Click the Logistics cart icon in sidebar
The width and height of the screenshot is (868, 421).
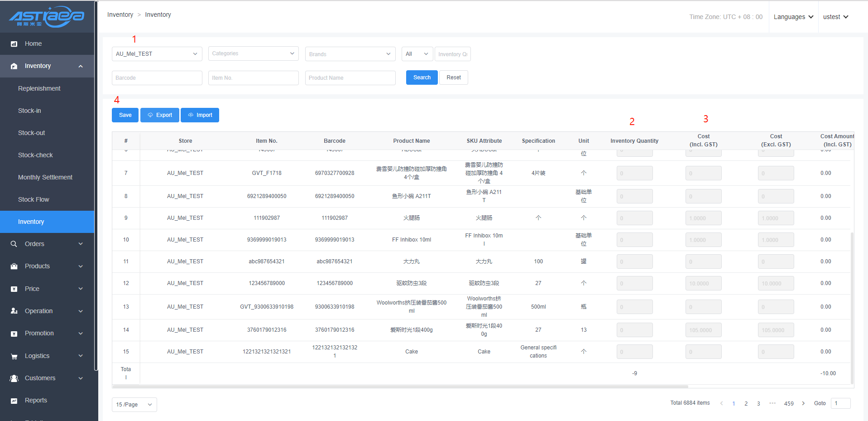point(14,356)
